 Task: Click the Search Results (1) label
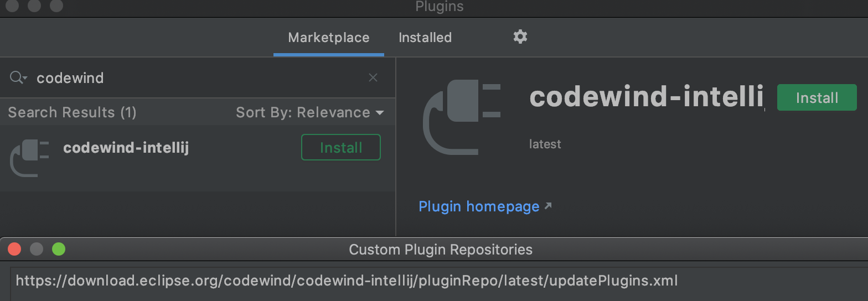[x=72, y=112]
